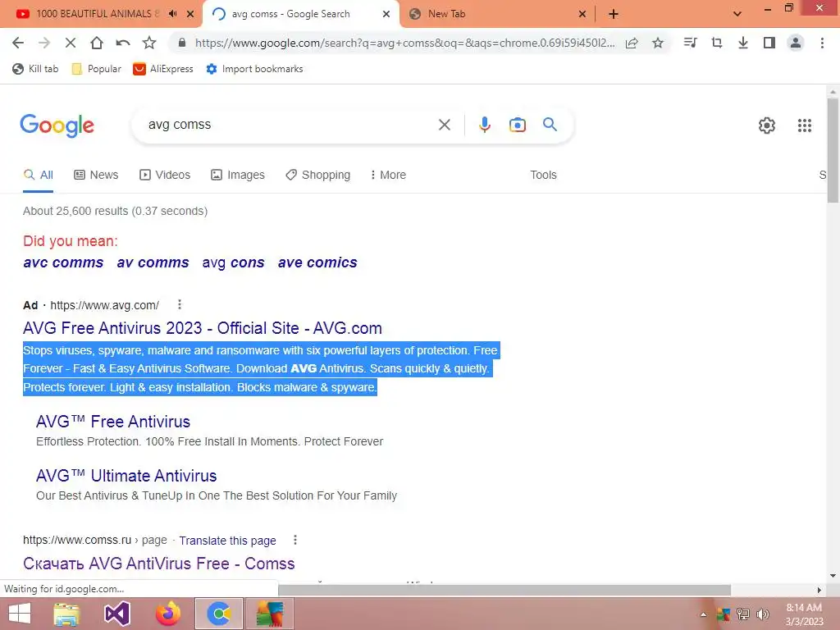Viewport: 840px width, 630px height.
Task: View site information via the lock icon
Action: coord(182,43)
